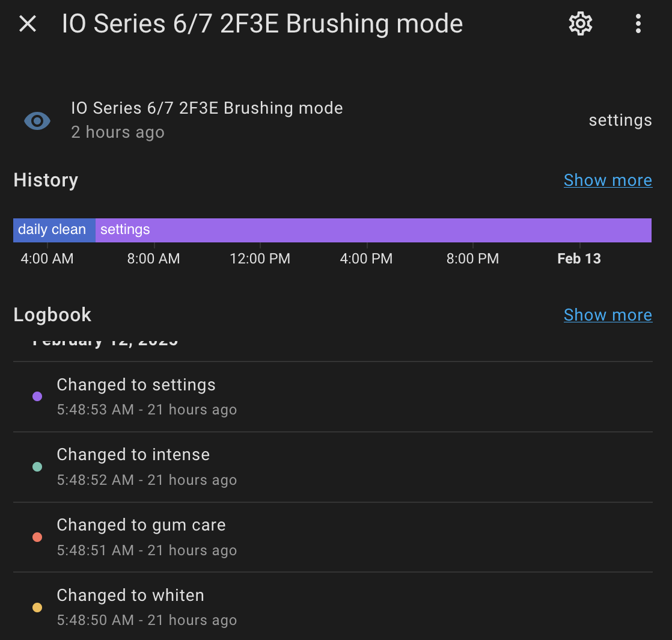This screenshot has height=640, width=672.
Task: Open the three-dot overflow menu
Action: [638, 23]
